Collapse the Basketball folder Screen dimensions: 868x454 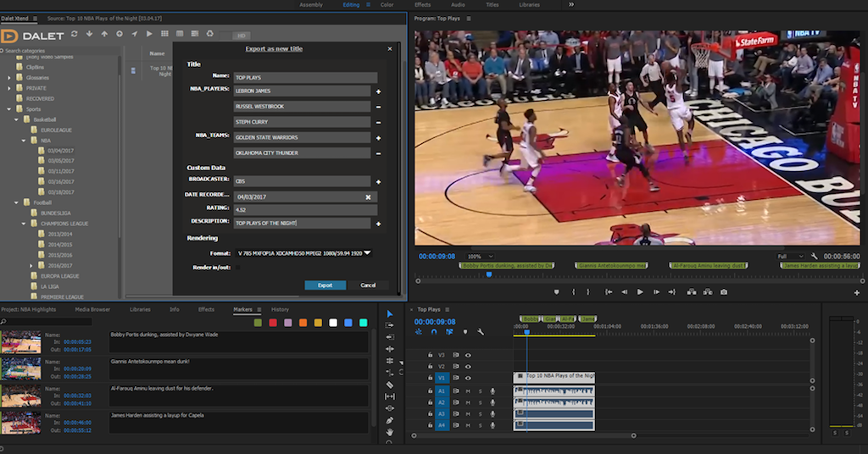point(16,119)
